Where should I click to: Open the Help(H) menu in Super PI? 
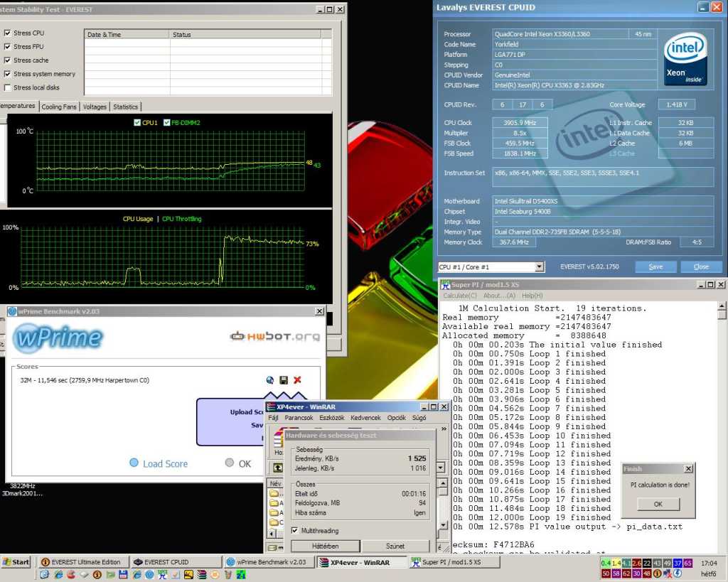coord(532,296)
